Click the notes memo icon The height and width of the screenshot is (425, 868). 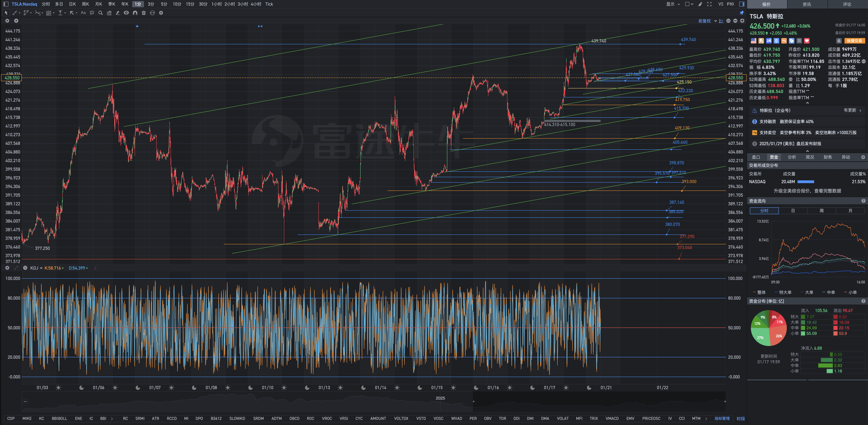(x=799, y=41)
